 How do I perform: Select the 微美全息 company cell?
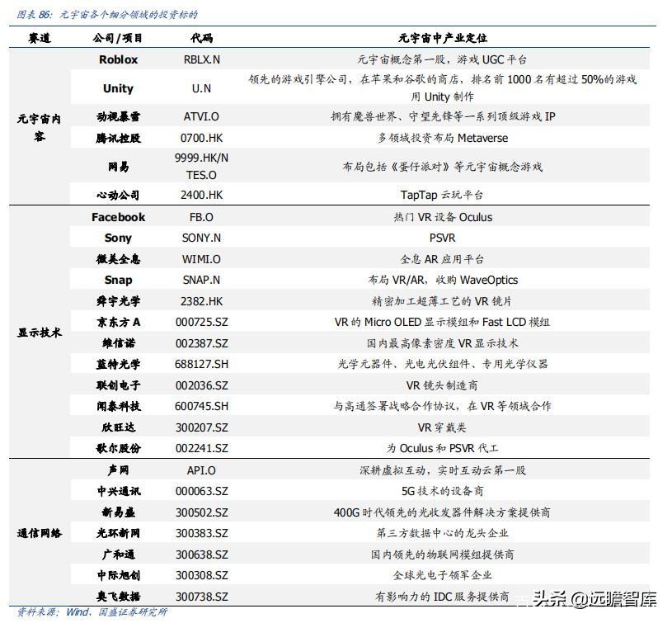pos(118,259)
